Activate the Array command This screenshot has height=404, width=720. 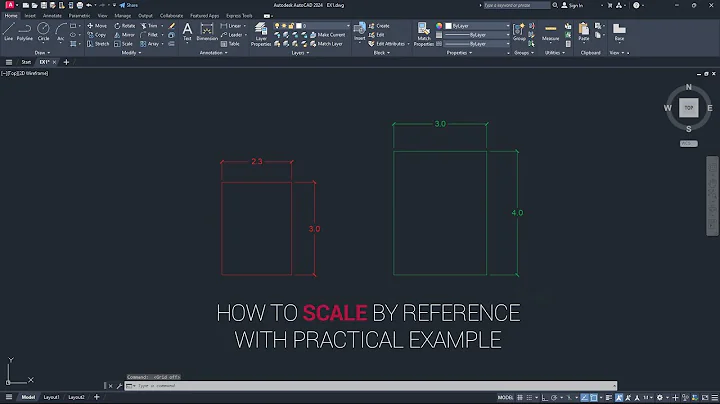click(x=150, y=44)
